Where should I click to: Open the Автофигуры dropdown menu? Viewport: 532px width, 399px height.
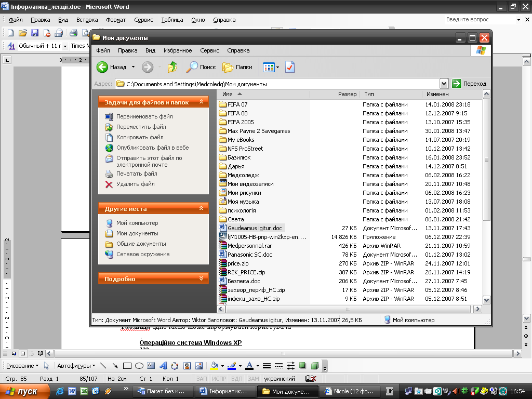pyautogui.click(x=76, y=366)
